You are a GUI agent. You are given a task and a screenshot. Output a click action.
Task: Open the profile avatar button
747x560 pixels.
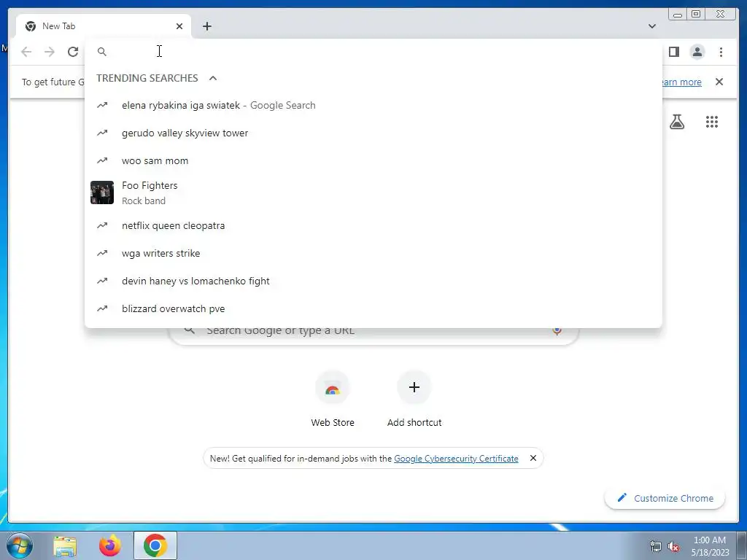697,52
